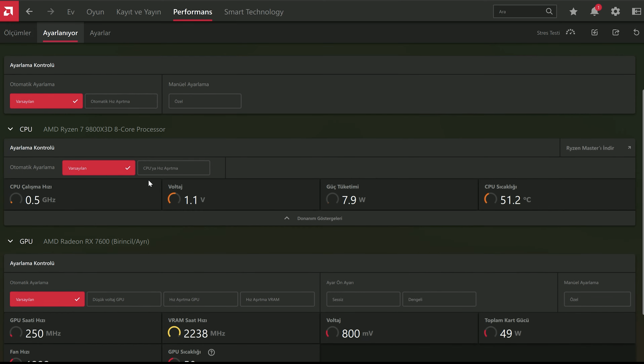The width and height of the screenshot is (644, 364).
Task: Click the reset undo arrow icon
Action: pos(636,33)
